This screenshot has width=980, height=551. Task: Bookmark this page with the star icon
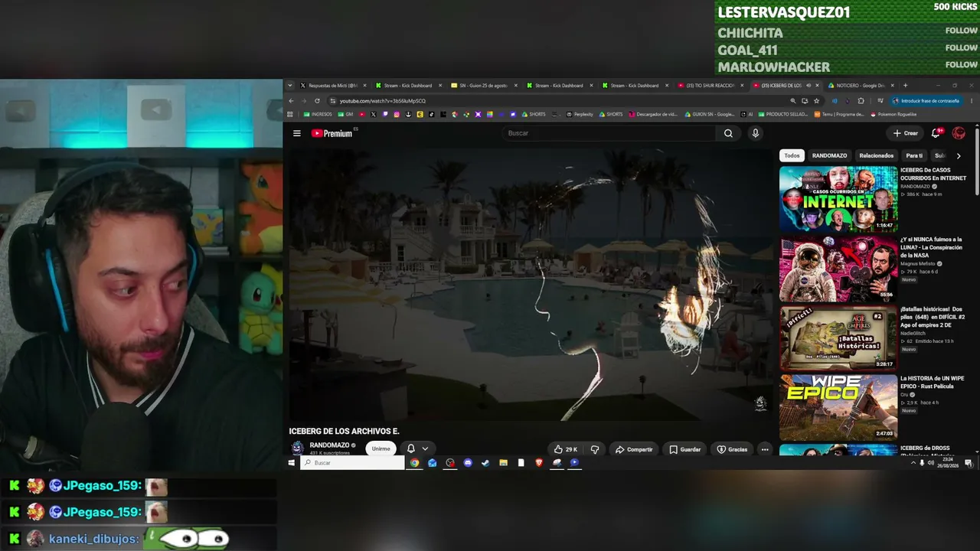[816, 101]
